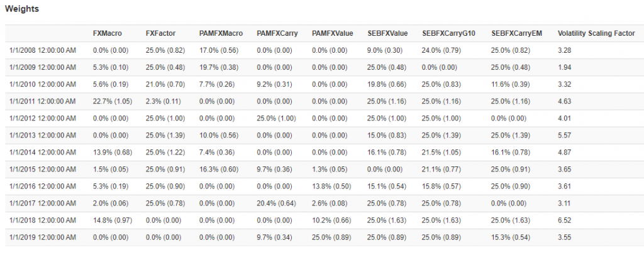Click the 1/1/2015 12:00:00 AM row date
This screenshot has height=255, width=644.
point(43,170)
